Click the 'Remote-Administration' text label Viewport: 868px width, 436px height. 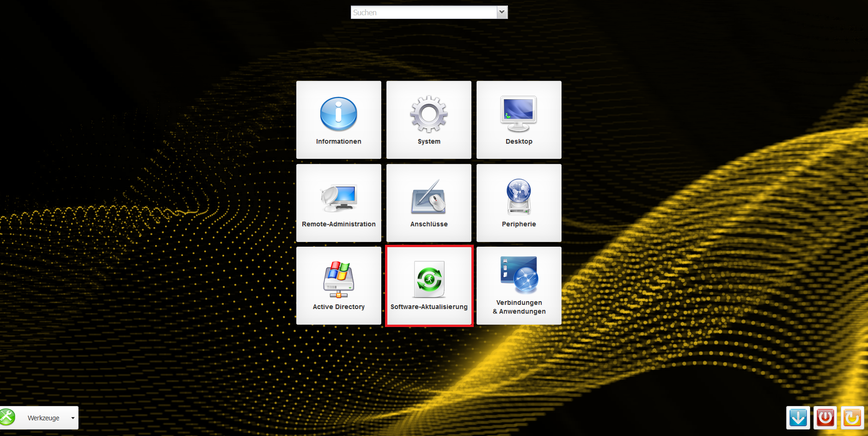click(x=338, y=224)
